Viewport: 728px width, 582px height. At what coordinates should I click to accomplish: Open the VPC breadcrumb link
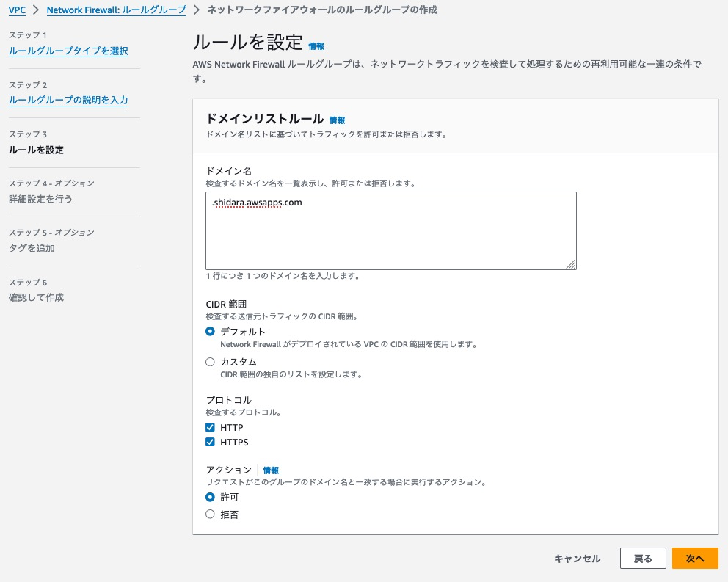(x=17, y=10)
